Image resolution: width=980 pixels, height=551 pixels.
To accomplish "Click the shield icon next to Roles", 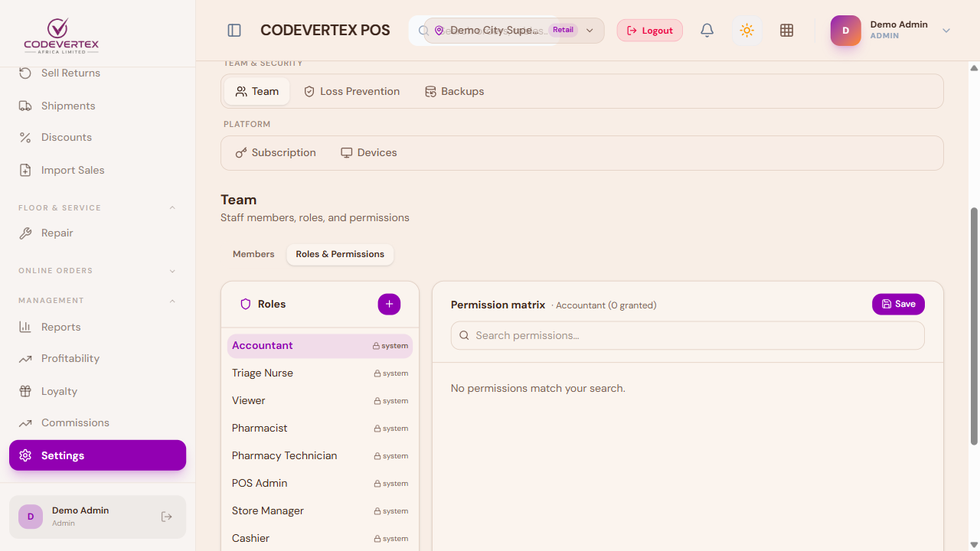I will (246, 304).
